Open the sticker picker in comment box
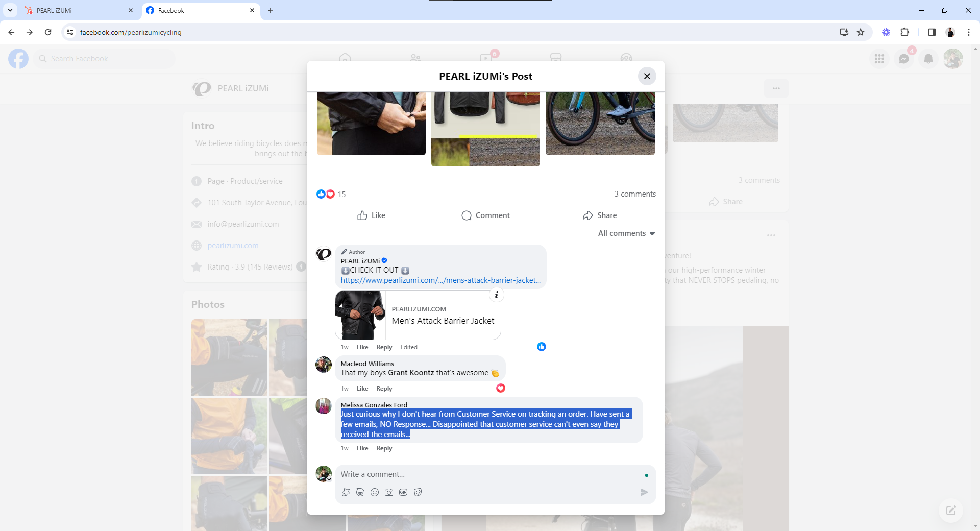980x531 pixels. (x=418, y=492)
